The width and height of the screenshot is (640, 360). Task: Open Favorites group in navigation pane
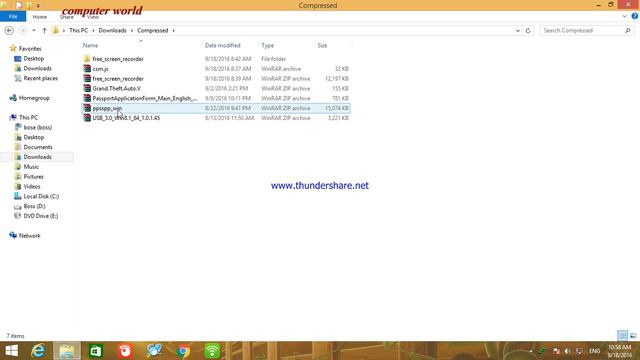point(30,49)
